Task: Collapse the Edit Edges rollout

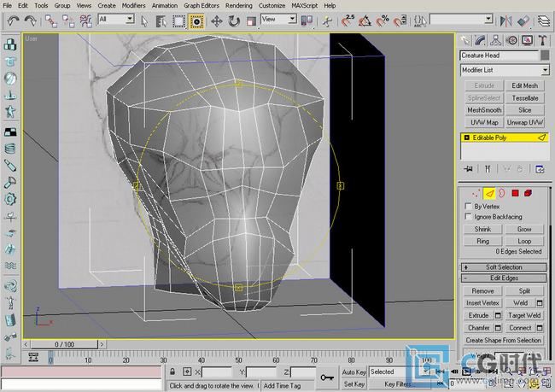Action: (x=504, y=278)
